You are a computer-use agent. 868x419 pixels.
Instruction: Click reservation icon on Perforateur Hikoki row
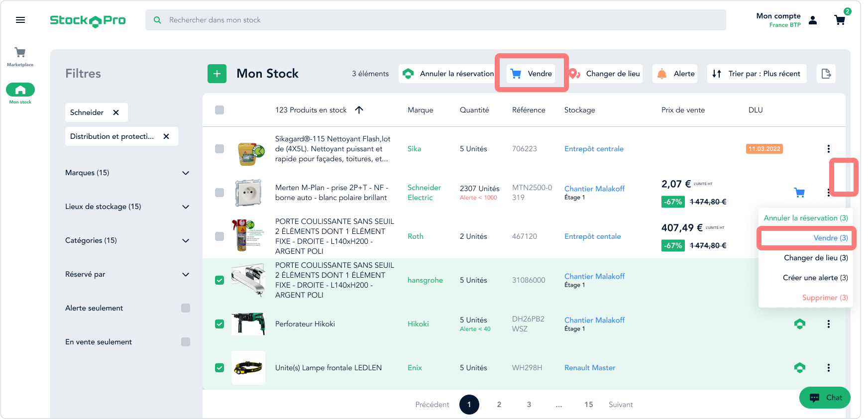click(800, 324)
